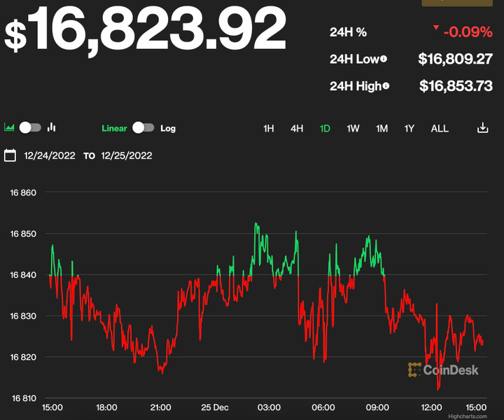Screen dimensions: 504x420
Task: Click the price line near 03:00 peak
Action: pyautogui.click(x=256, y=225)
